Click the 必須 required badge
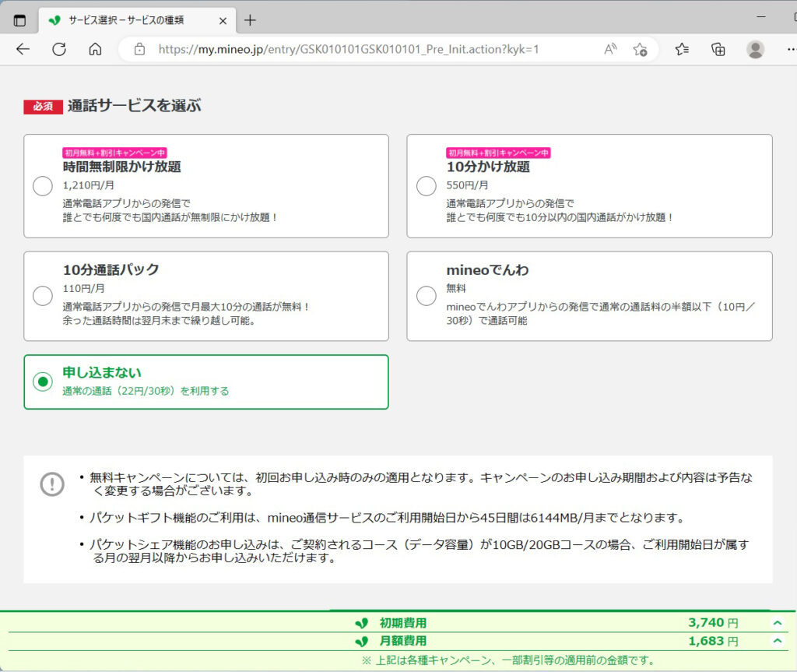The image size is (797, 672). click(x=44, y=107)
